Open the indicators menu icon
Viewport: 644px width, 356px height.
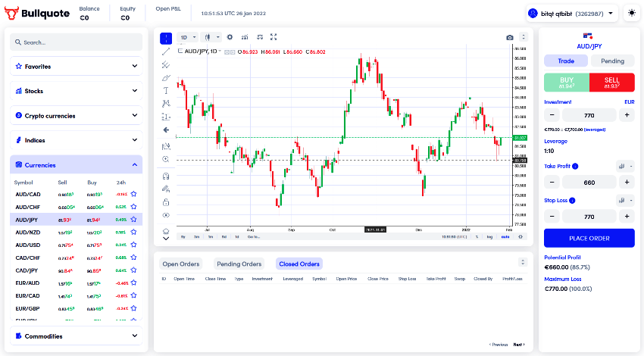coord(245,37)
